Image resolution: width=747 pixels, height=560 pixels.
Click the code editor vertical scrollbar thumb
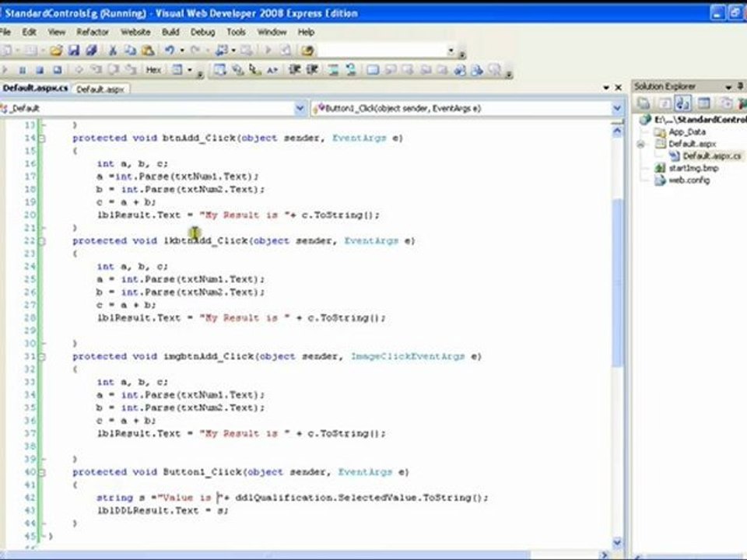[617, 283]
